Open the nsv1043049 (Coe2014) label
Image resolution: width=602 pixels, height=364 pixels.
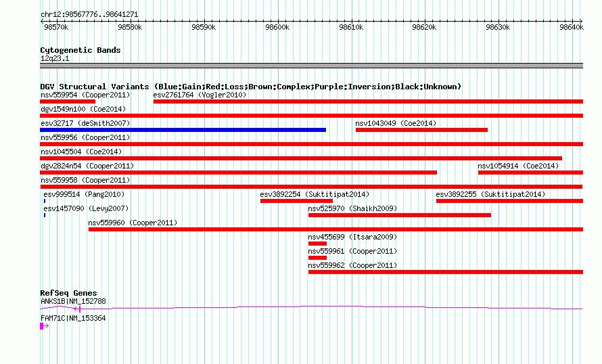(396, 123)
